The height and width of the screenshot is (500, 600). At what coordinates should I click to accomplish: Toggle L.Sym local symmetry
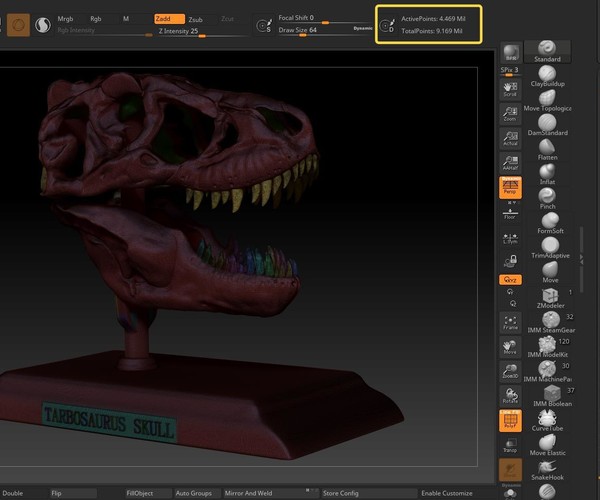pos(510,239)
